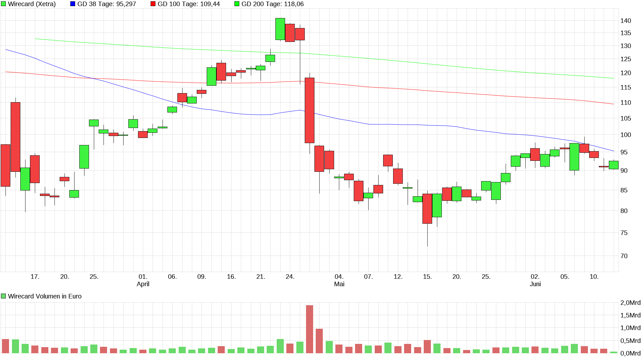Click the 140 price axis label

point(626,21)
